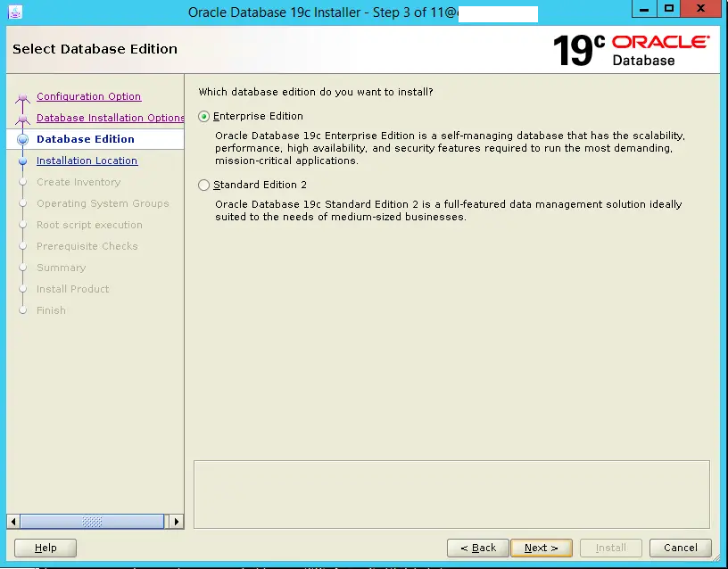This screenshot has height=569, width=728.
Task: Open the Configuration Option step link
Action: [x=88, y=96]
